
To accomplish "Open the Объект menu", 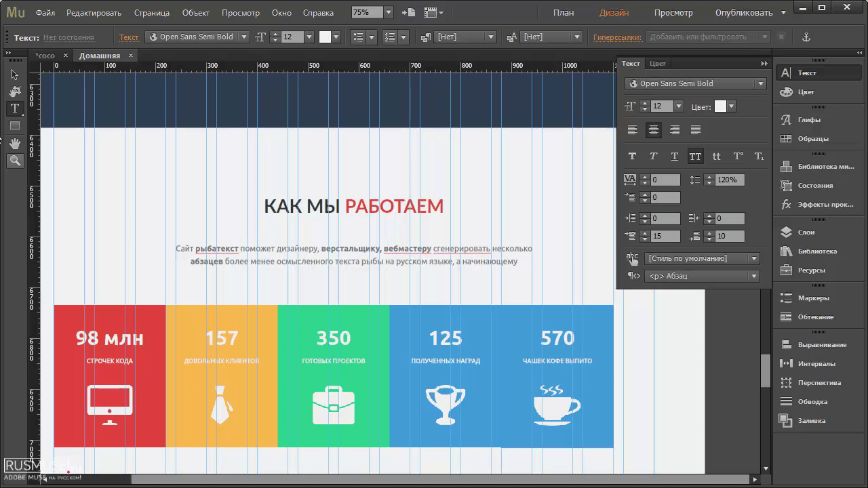I will [196, 13].
